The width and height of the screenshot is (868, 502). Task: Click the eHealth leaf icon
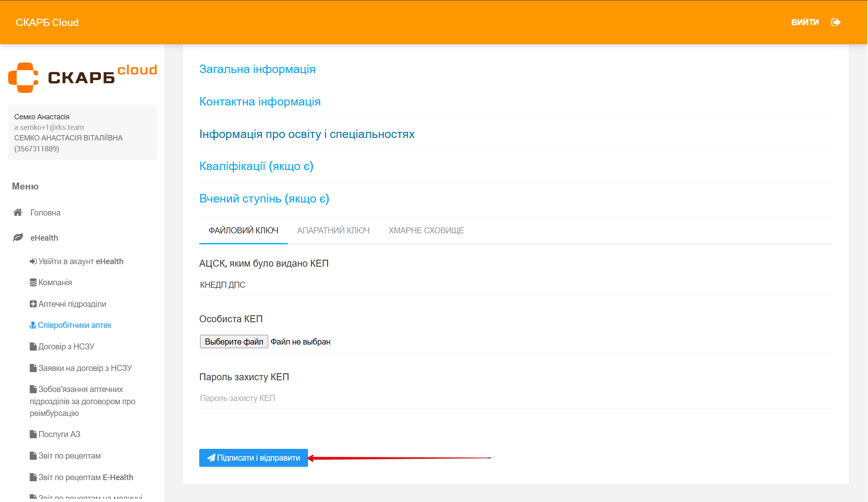click(x=18, y=237)
